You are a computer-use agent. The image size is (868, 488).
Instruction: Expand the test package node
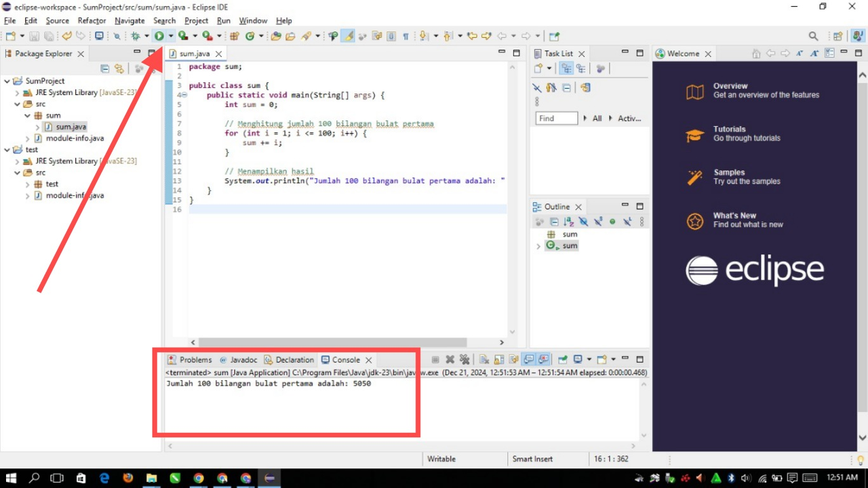point(28,184)
